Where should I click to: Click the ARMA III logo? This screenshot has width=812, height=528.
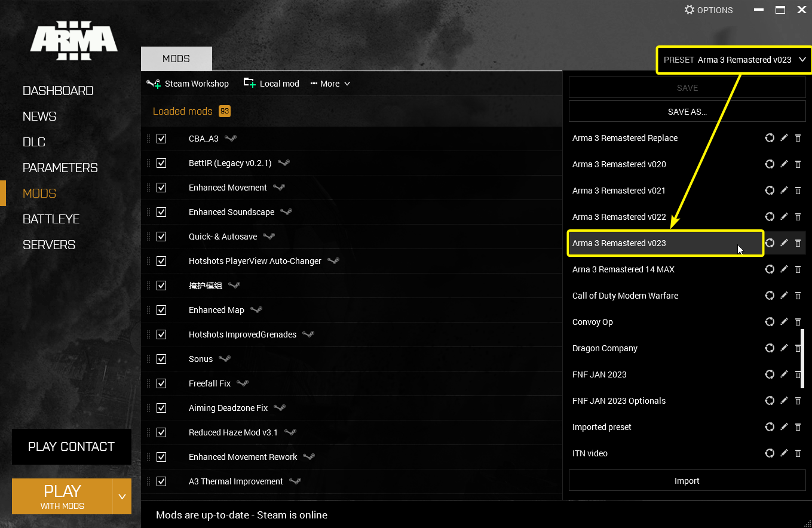74,41
